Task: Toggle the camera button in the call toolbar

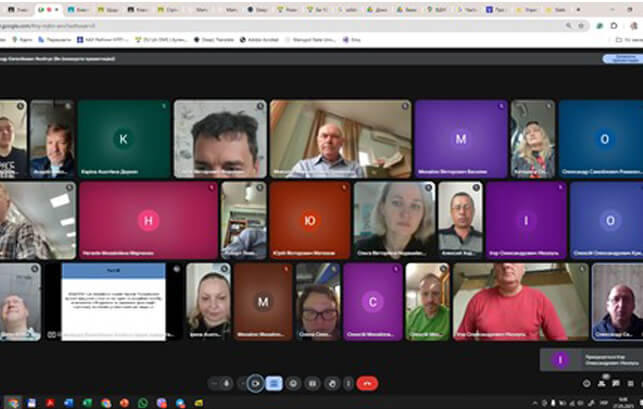Action: [x=256, y=383]
